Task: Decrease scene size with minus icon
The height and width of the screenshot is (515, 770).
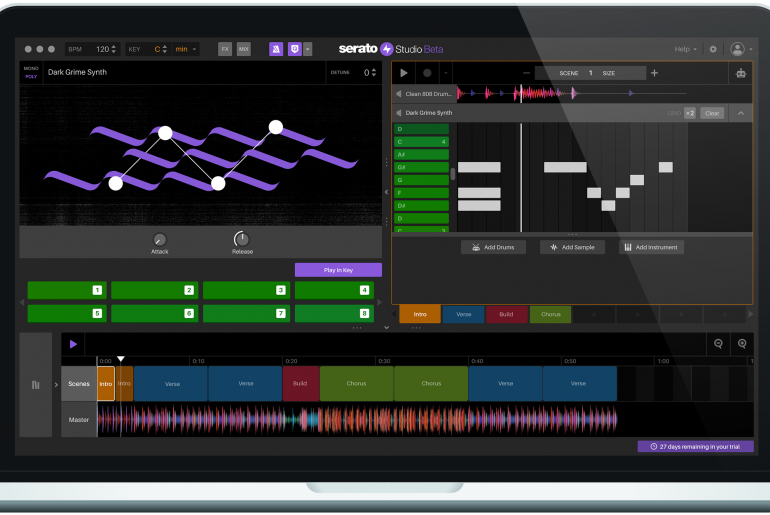Action: tap(526, 73)
